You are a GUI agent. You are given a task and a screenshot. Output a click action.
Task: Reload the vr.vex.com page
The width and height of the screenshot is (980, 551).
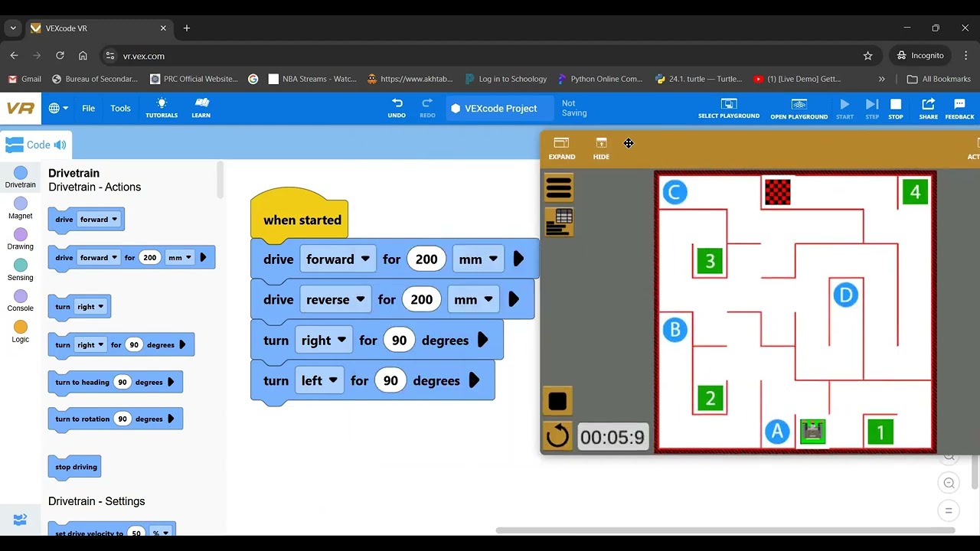60,56
